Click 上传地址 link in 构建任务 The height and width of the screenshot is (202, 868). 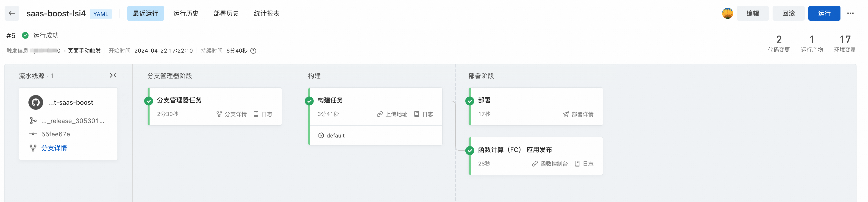tap(392, 114)
